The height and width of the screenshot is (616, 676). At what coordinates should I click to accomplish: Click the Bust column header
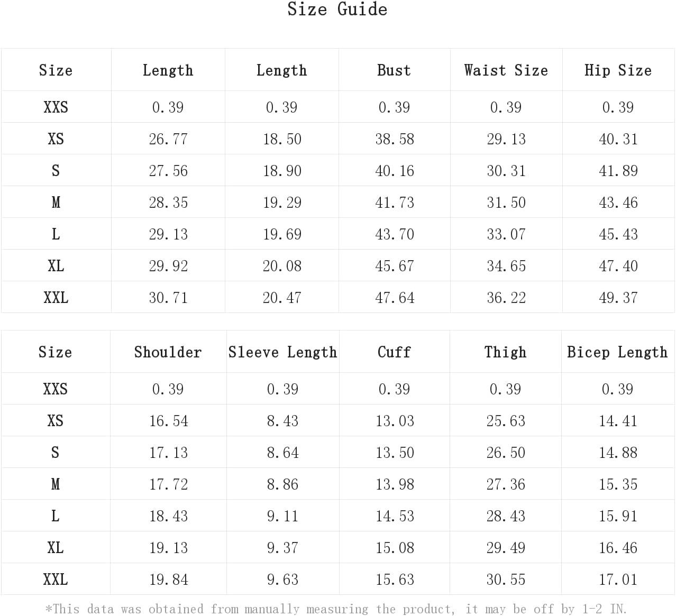[394, 70]
